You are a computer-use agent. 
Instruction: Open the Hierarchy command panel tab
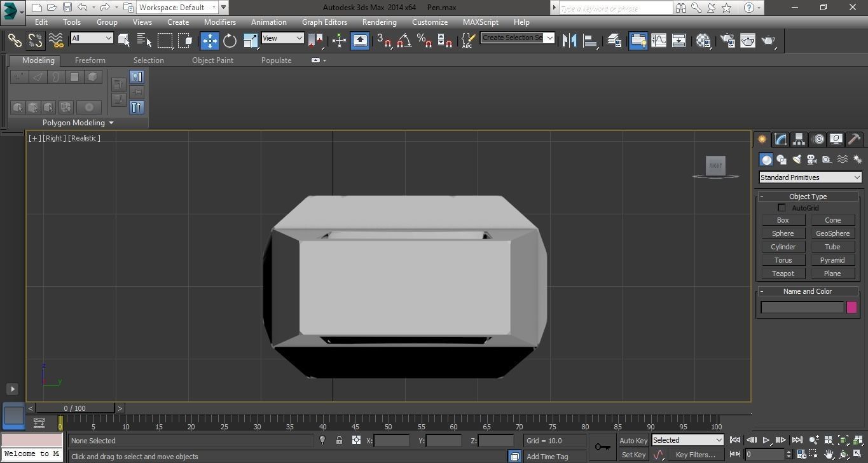799,139
